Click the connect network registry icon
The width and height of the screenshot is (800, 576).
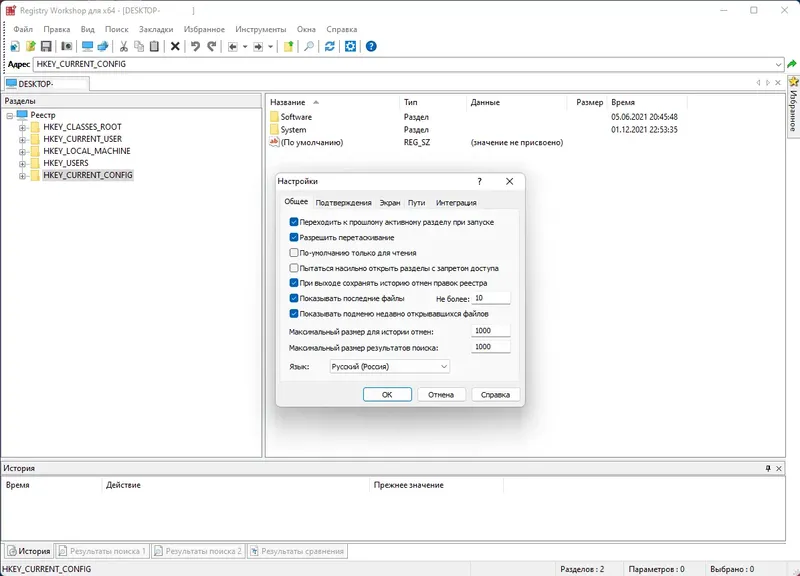pyautogui.click(x=103, y=46)
